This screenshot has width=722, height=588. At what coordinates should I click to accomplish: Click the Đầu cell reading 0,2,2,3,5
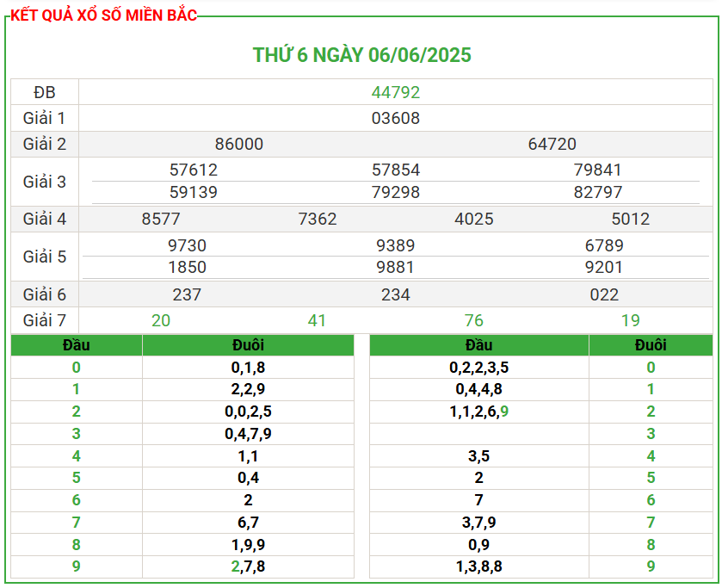pyautogui.click(x=478, y=368)
